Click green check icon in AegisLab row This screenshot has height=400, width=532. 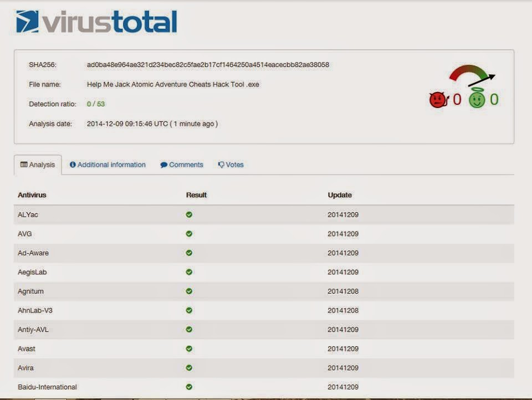pos(189,272)
